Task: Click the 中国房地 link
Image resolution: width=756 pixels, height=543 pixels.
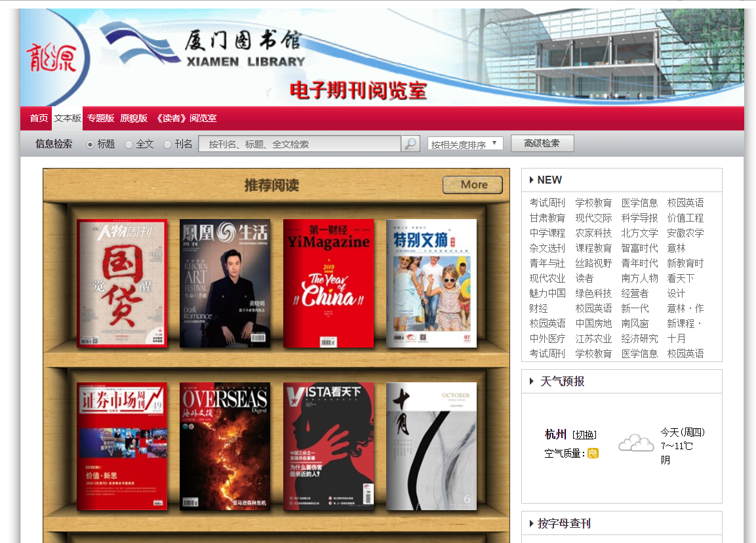Action: [x=593, y=323]
